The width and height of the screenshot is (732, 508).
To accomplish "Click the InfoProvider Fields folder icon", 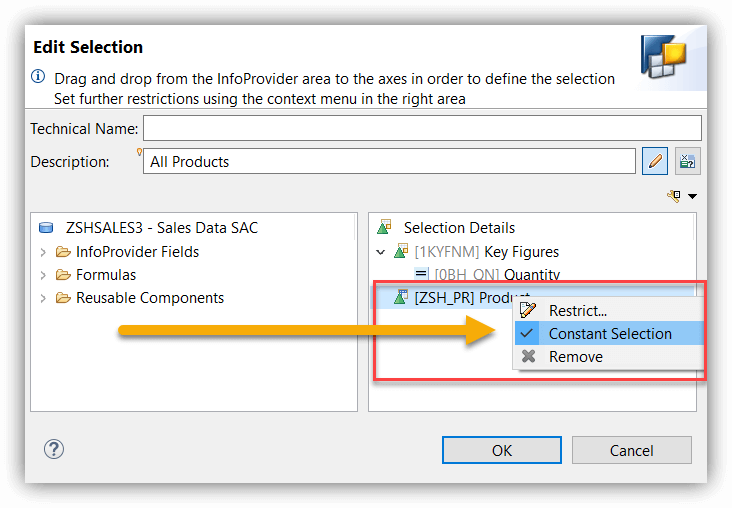I will point(63,252).
